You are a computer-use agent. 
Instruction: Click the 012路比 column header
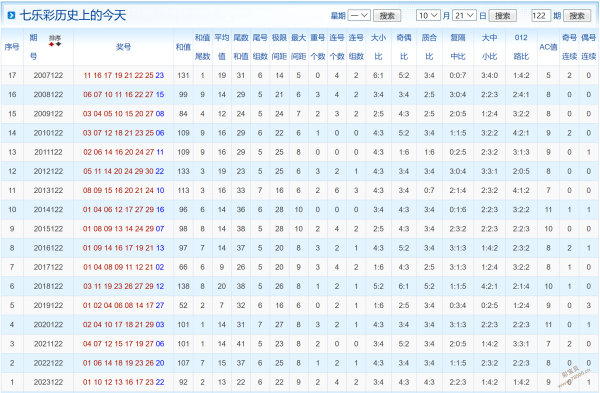(x=521, y=47)
